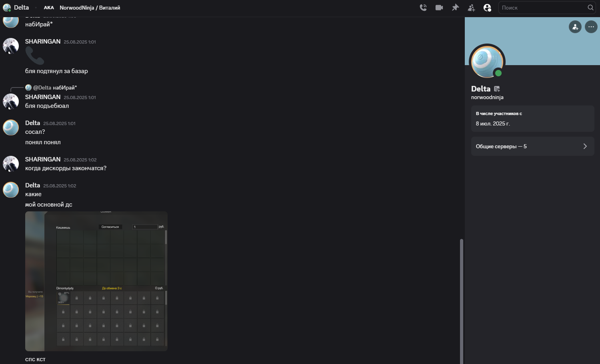Open the shared trade screenshot image

pyautogui.click(x=96, y=281)
